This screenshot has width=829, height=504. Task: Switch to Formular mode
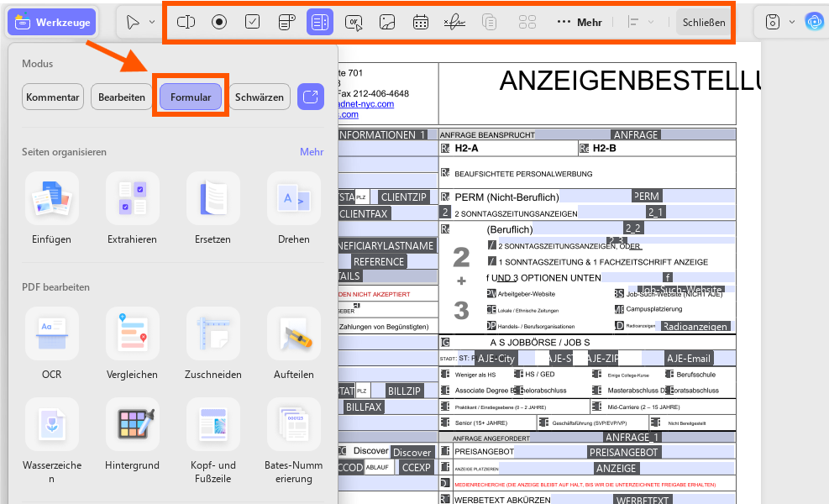coord(191,97)
